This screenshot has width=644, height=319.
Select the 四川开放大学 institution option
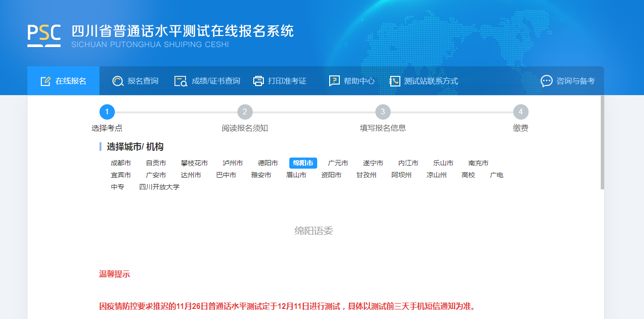click(159, 187)
